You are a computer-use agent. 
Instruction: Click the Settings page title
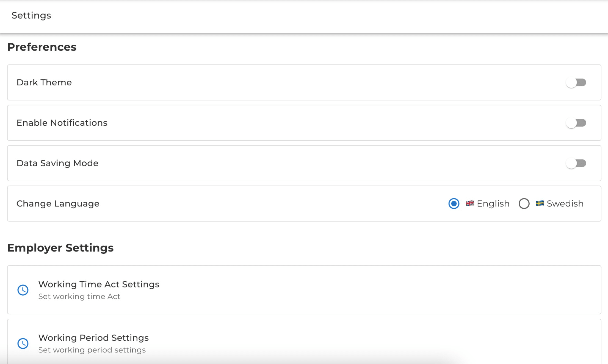pyautogui.click(x=31, y=15)
